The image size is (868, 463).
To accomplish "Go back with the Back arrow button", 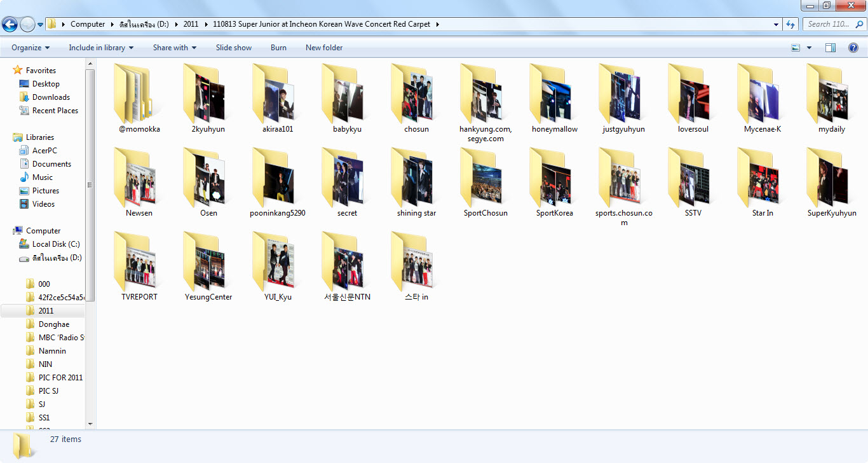I will (10, 24).
